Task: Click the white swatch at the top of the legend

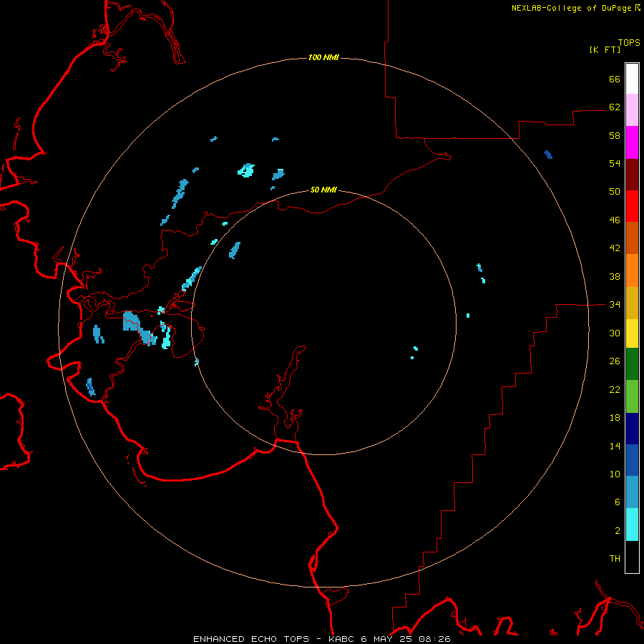Action: coord(632,79)
